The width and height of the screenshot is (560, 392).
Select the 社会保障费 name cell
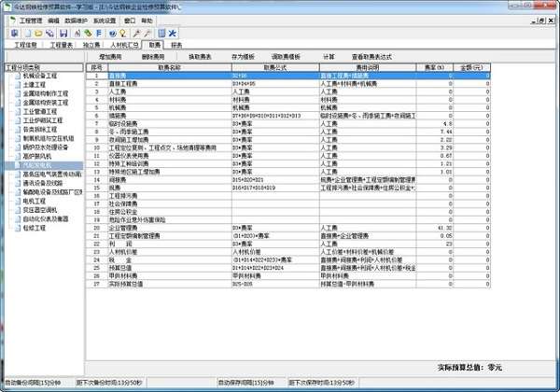[x=170, y=203]
